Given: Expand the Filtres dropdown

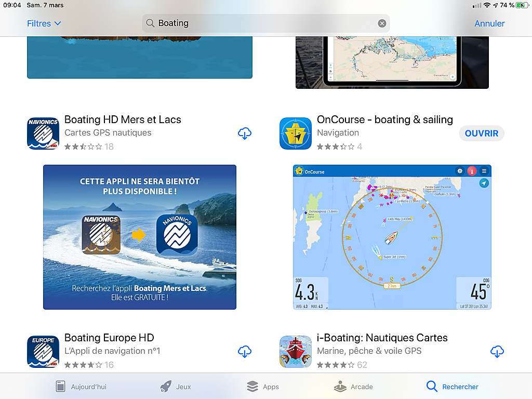Looking at the screenshot, I should 44,23.
